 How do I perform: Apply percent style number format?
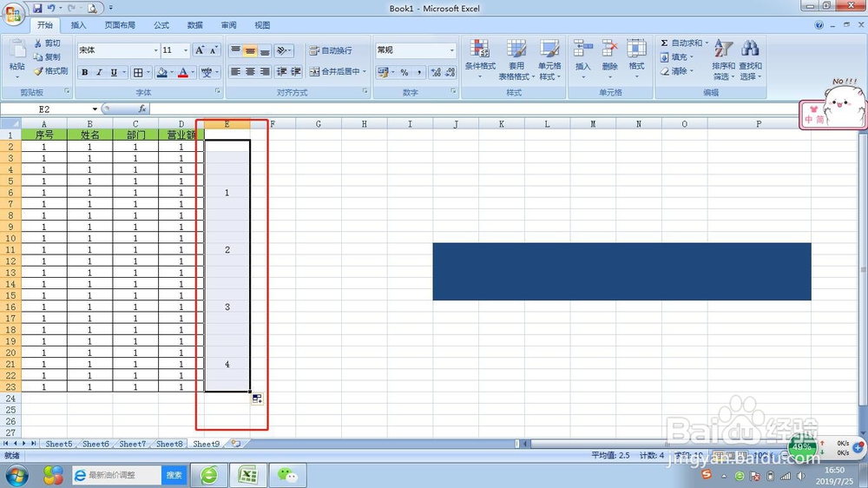(x=404, y=72)
